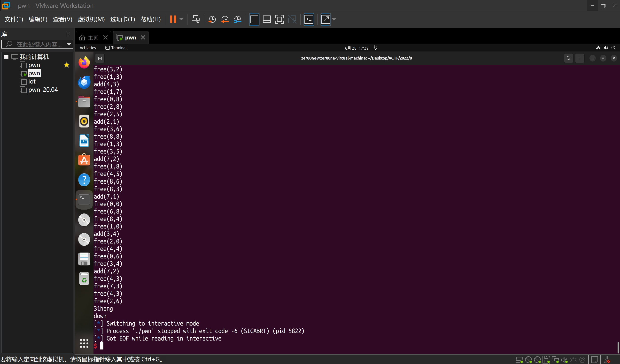
Task: Open a new terminal tab
Action: click(x=100, y=58)
